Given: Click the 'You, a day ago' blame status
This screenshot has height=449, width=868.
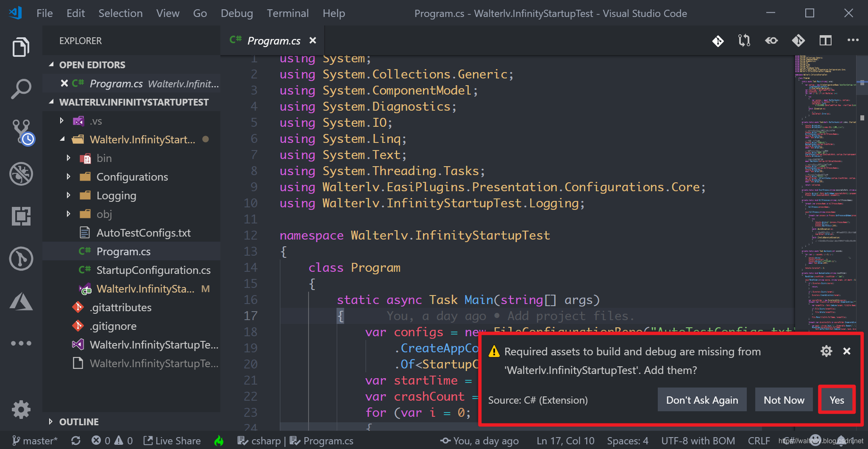Looking at the screenshot, I should click(479, 441).
